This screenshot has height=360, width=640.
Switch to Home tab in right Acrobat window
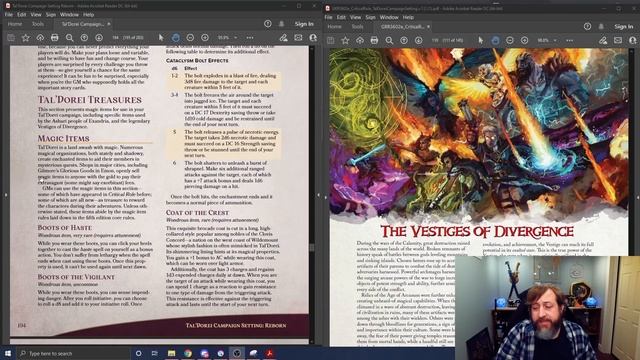[335, 27]
